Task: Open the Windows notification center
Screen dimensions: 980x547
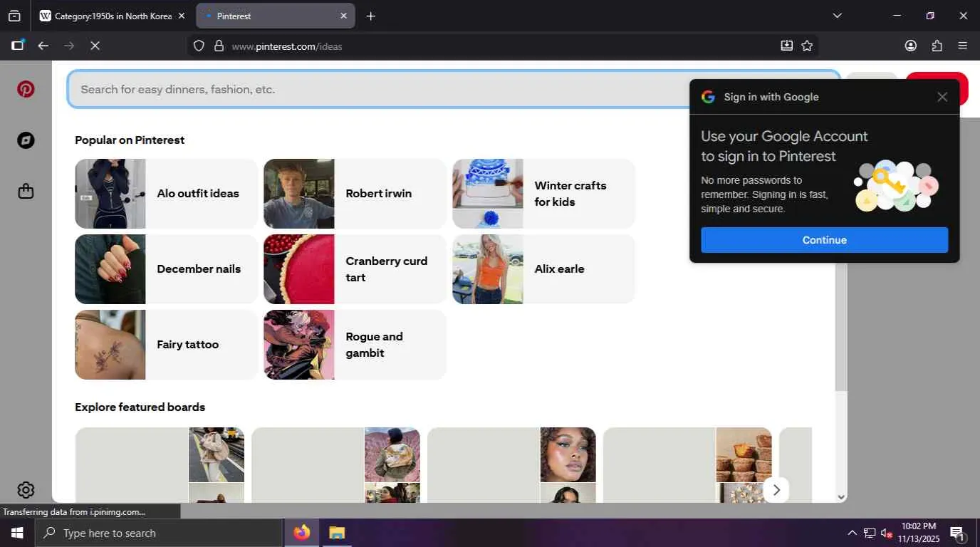Action: pyautogui.click(x=958, y=533)
